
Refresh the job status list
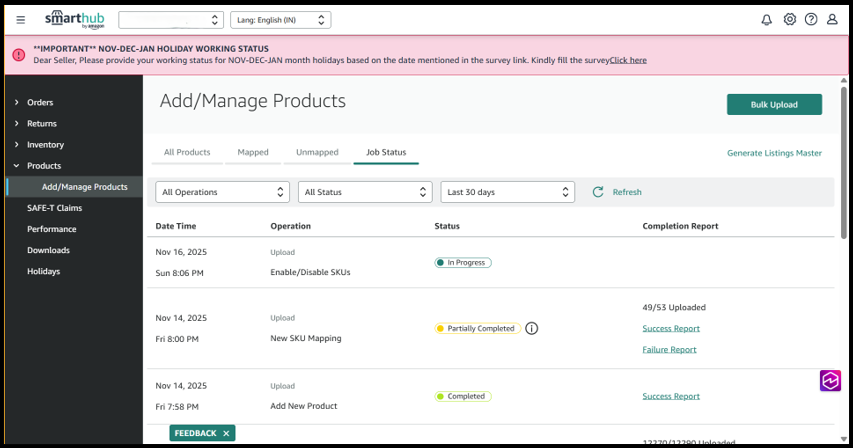coord(617,192)
